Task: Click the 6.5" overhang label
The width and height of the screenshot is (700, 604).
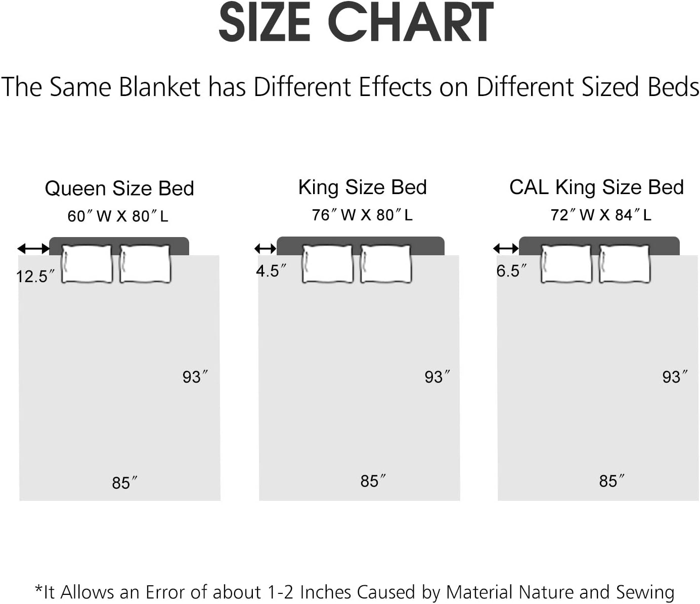Action: click(x=511, y=271)
